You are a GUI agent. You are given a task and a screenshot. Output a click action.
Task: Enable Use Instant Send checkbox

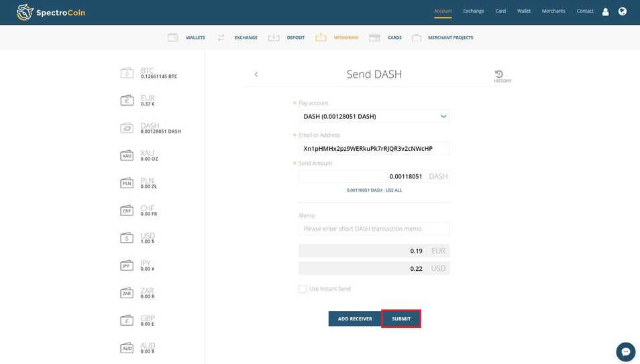(x=303, y=289)
